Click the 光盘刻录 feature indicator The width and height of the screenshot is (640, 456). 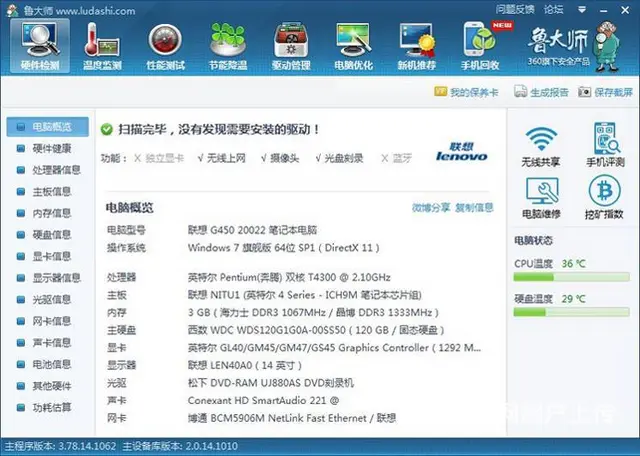(x=339, y=158)
